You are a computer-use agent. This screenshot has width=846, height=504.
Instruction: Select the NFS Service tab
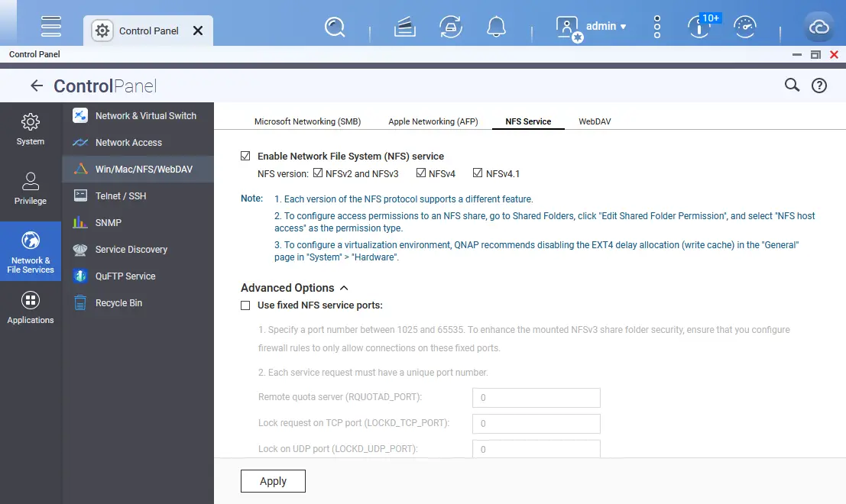pyautogui.click(x=528, y=121)
